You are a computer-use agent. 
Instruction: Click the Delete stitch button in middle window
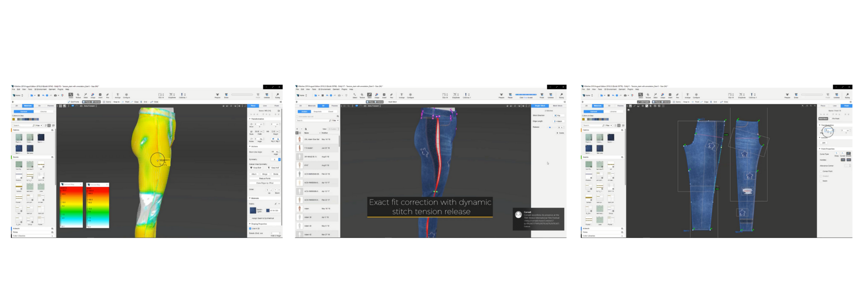560,133
